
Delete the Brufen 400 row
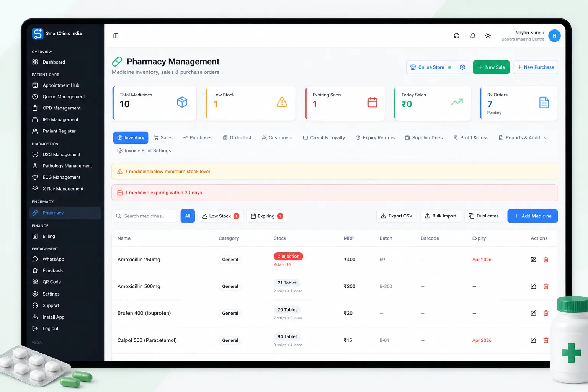pyautogui.click(x=546, y=313)
